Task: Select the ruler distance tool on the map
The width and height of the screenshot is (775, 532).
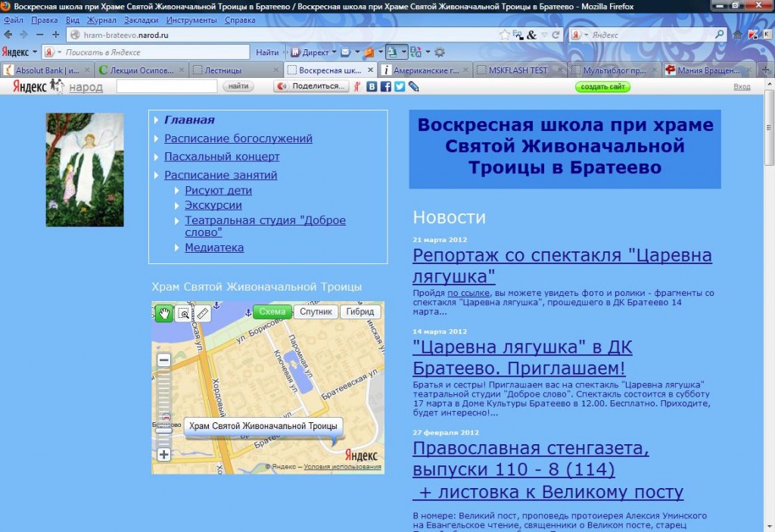Action: 202,313
